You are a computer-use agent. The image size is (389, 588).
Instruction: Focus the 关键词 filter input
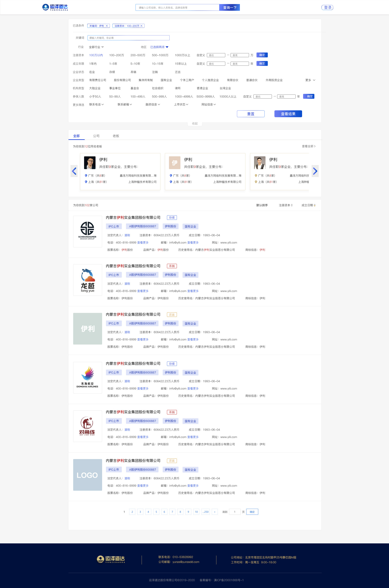click(128, 38)
